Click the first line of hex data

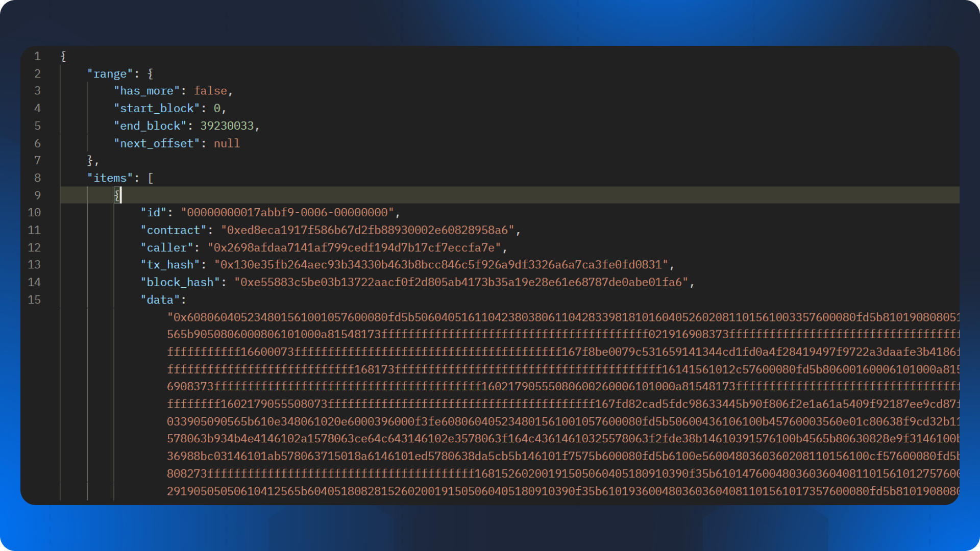tap(561, 317)
